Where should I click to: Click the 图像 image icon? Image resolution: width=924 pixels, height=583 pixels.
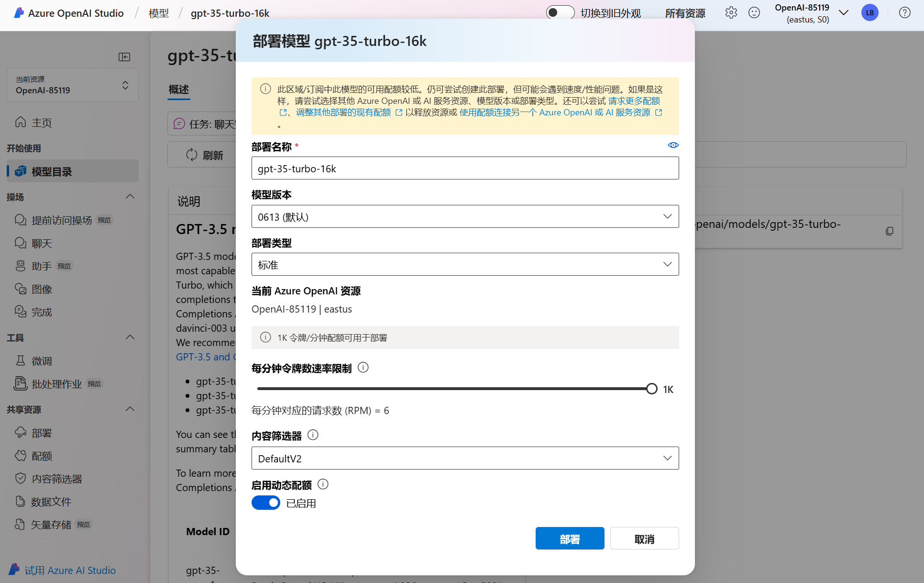click(21, 289)
